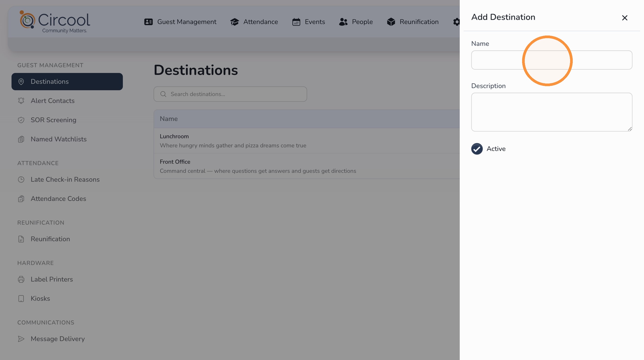Screen dimensions: 644x360
Task: Open Attendance top menu
Action: coord(254,22)
